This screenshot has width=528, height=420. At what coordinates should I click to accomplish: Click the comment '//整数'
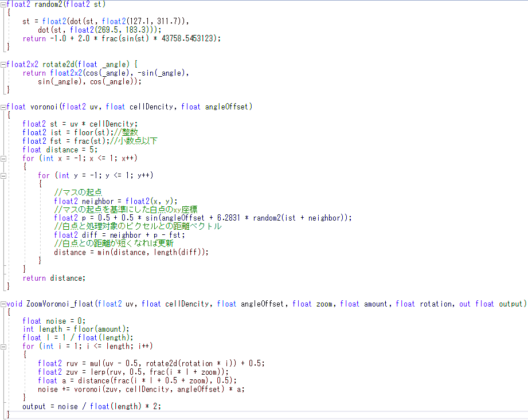(x=126, y=132)
